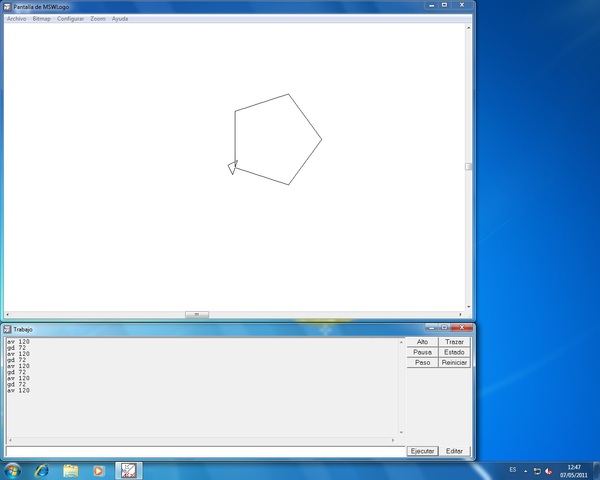Open the Windows Start menu
Image resolution: width=600 pixels, height=480 pixels.
tap(12, 470)
